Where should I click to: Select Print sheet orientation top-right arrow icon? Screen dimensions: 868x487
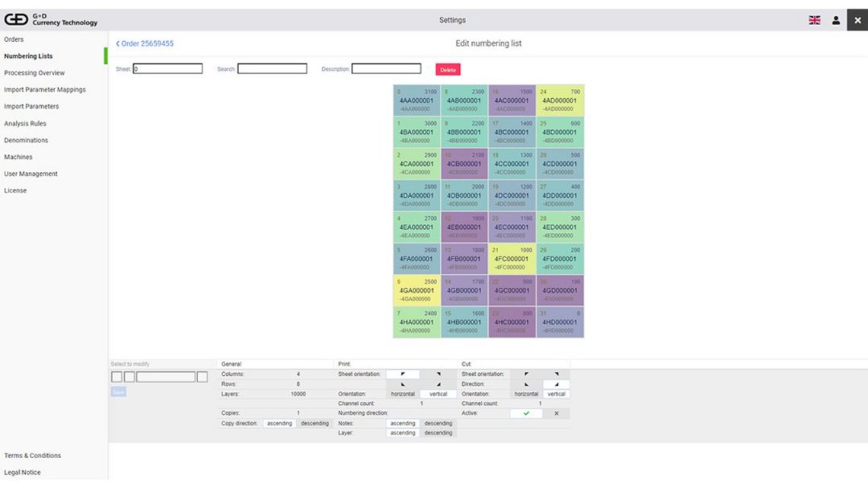click(438, 374)
